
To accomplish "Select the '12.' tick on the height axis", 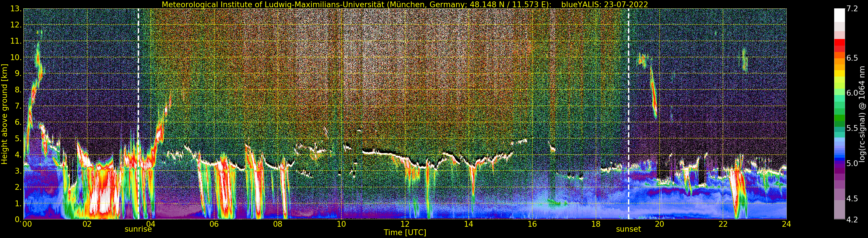I will [x=16, y=25].
